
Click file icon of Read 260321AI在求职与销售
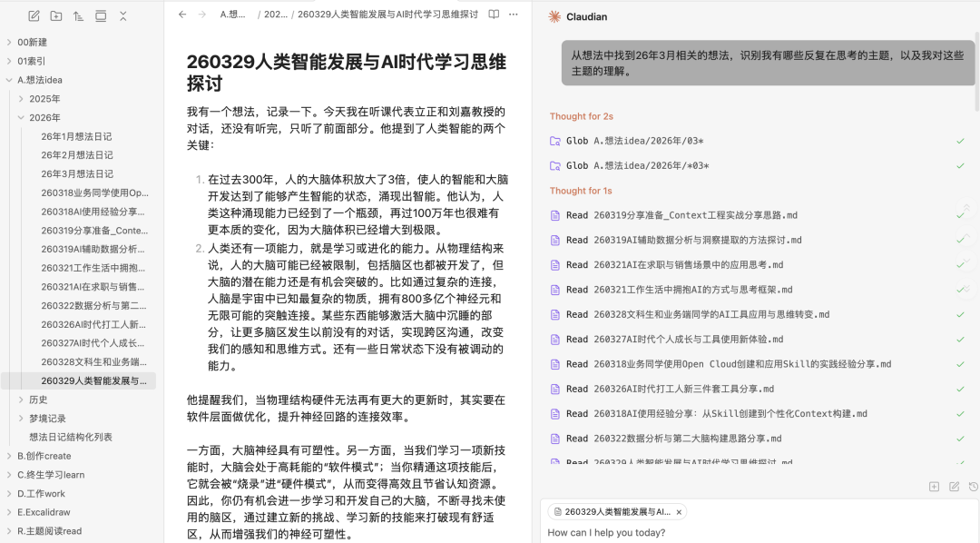tap(555, 265)
